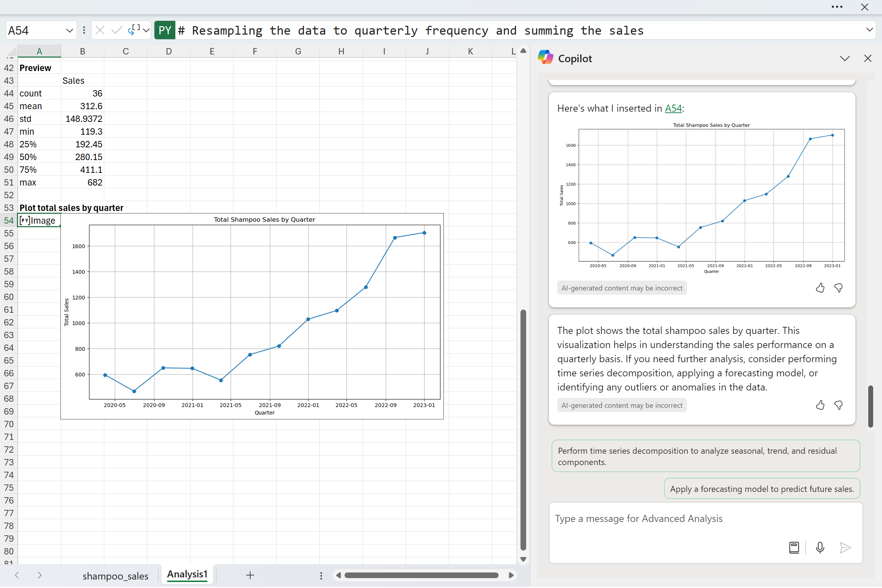Expand the Name Box dropdown arrow
This screenshot has width=882, height=588.
[x=69, y=30]
